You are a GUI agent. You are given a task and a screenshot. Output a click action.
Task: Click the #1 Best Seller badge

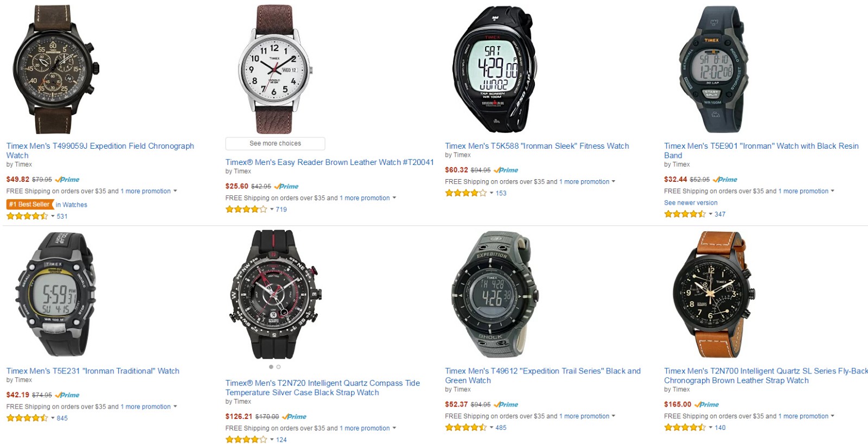tap(29, 205)
